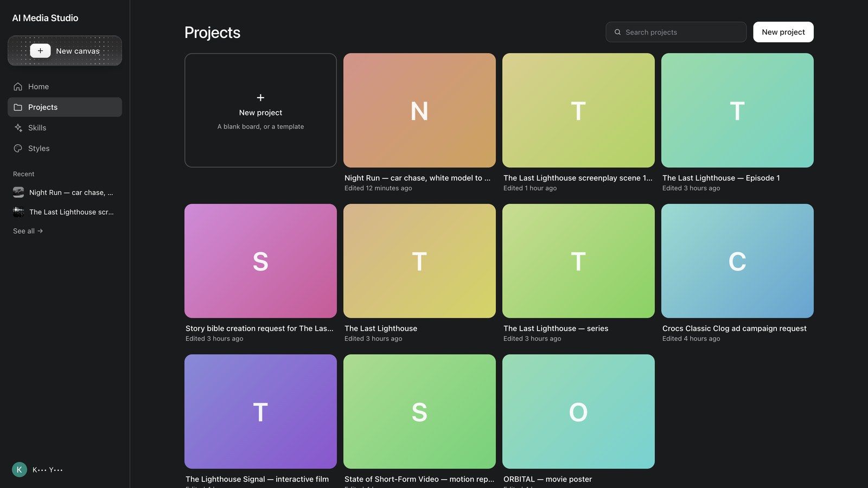
Task: Click the white New project button
Action: pos(783,32)
